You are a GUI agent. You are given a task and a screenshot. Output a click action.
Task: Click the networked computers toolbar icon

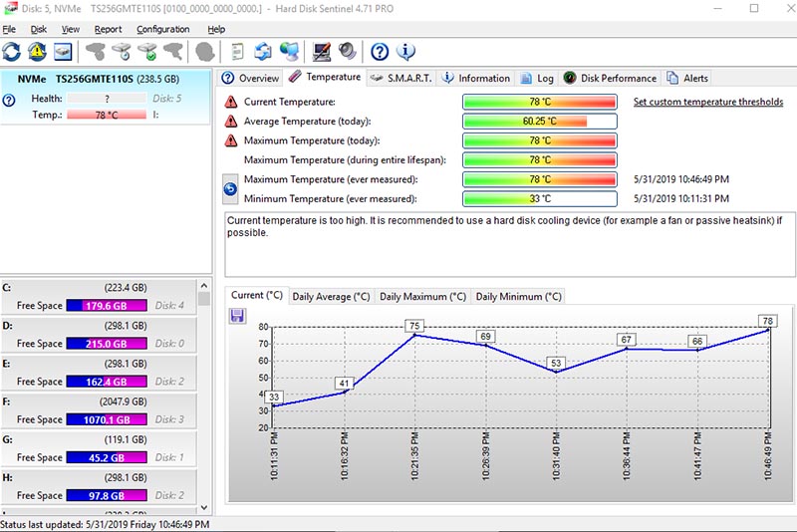click(289, 52)
